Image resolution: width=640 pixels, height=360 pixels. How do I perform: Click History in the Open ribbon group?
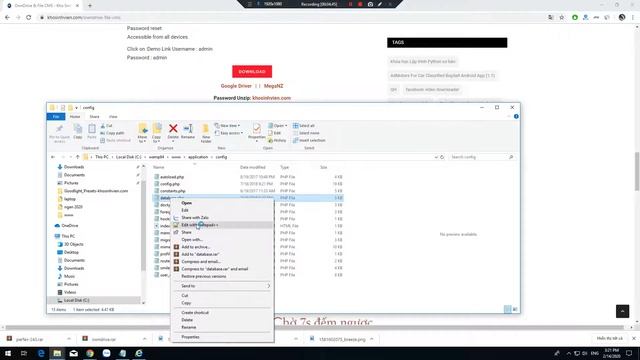(277, 140)
